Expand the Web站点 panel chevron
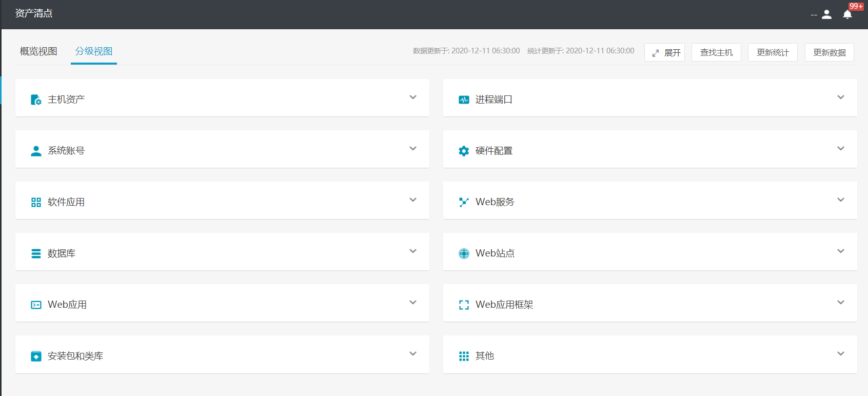Screen dimensions: 868x396 841,251
